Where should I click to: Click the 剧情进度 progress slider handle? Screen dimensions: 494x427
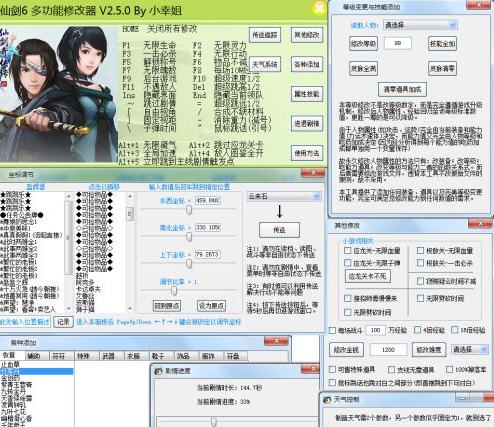(213, 422)
